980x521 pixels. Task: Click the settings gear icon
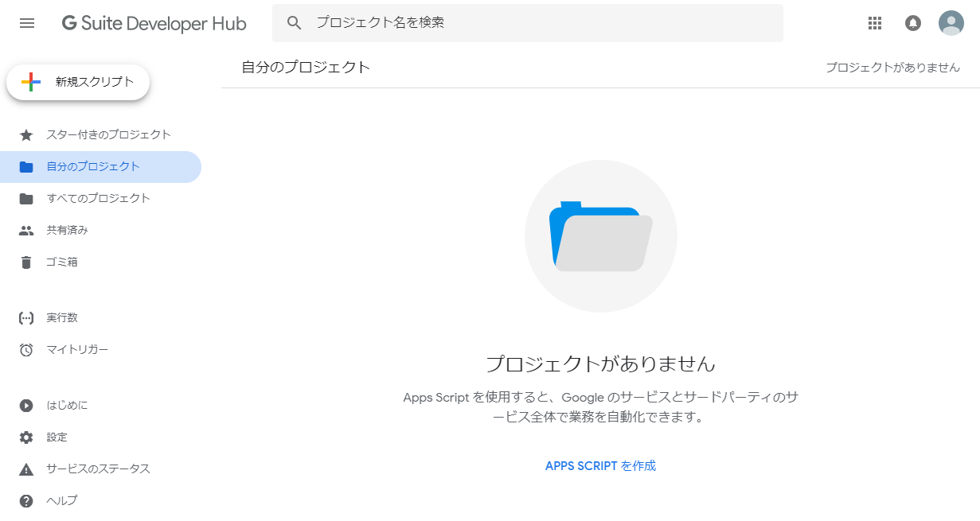(26, 437)
